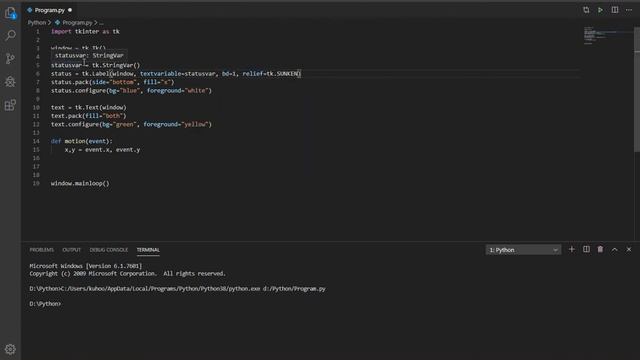Click the breadcrumb ellipsis symbol
Screen dimensions: 640x360
101,23
